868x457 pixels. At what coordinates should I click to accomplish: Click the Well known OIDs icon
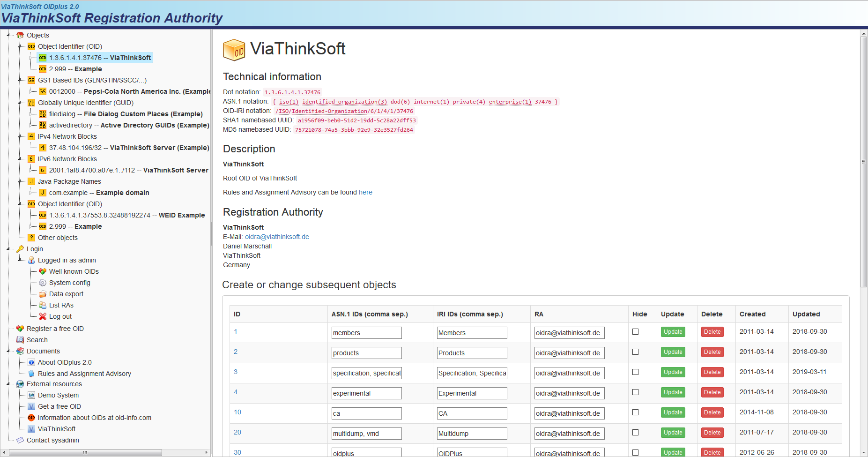coord(43,271)
